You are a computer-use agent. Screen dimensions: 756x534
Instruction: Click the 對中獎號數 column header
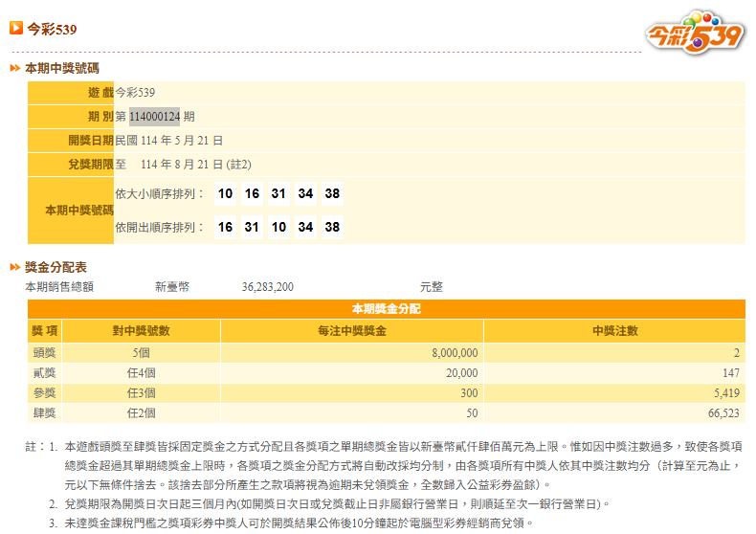(142, 330)
